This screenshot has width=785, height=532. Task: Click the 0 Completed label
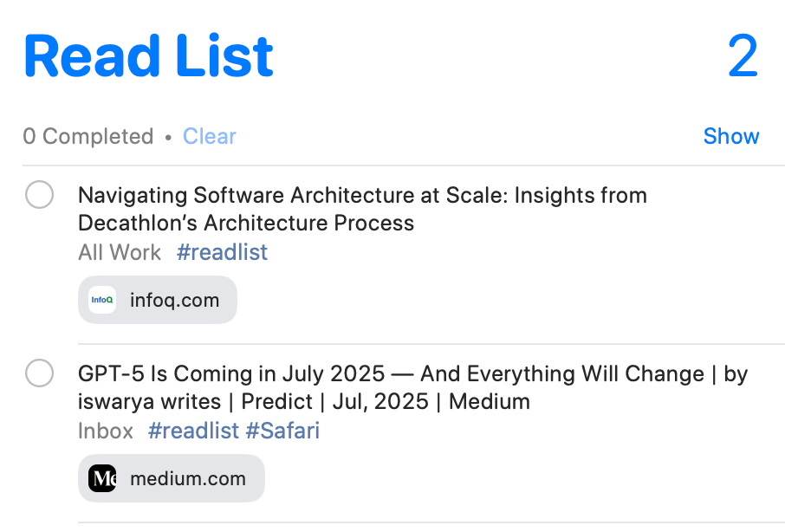point(88,136)
